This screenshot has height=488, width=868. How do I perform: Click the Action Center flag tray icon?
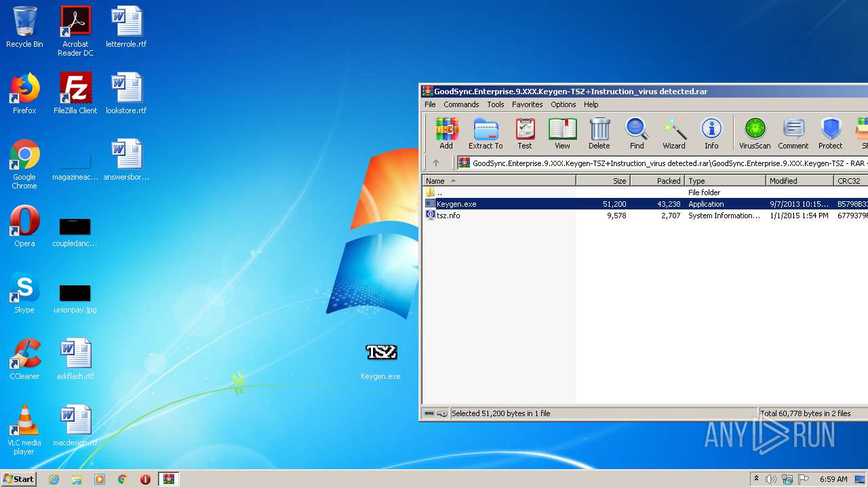tap(803, 479)
